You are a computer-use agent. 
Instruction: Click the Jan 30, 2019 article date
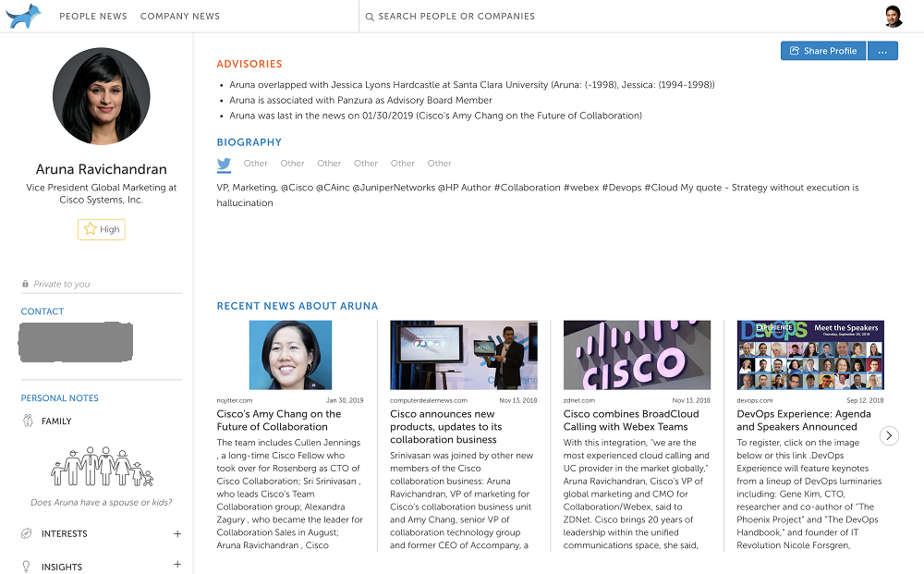(345, 400)
